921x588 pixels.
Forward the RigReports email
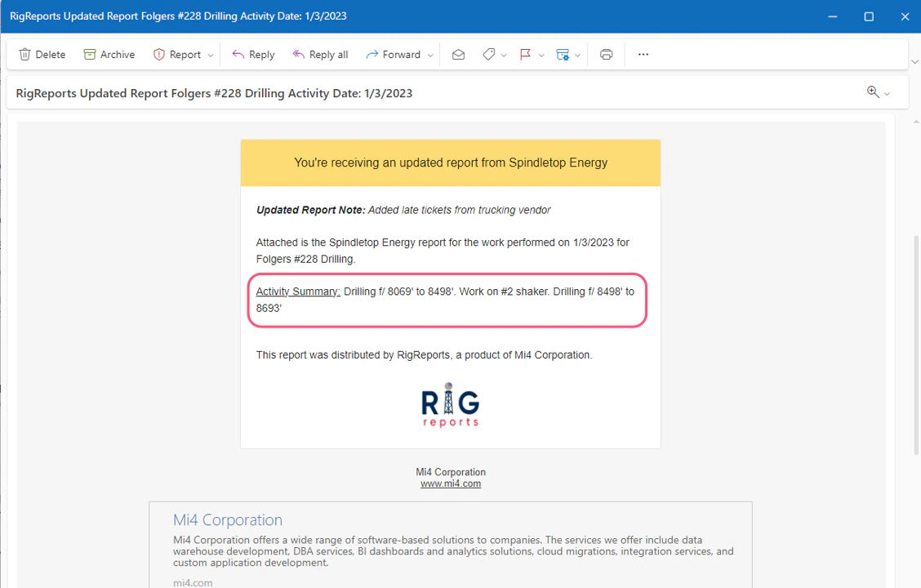[x=393, y=54]
